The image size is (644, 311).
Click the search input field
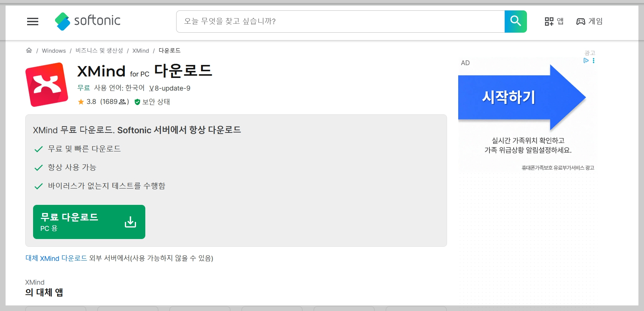pos(340,22)
